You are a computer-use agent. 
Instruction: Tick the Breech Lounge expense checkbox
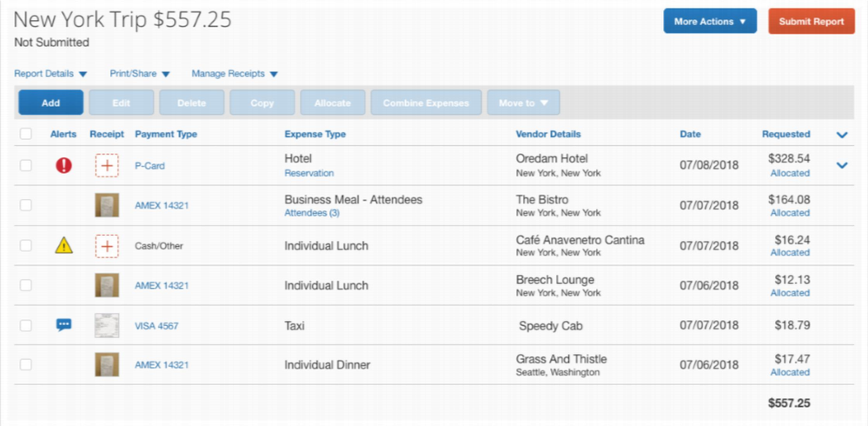pyautogui.click(x=26, y=285)
